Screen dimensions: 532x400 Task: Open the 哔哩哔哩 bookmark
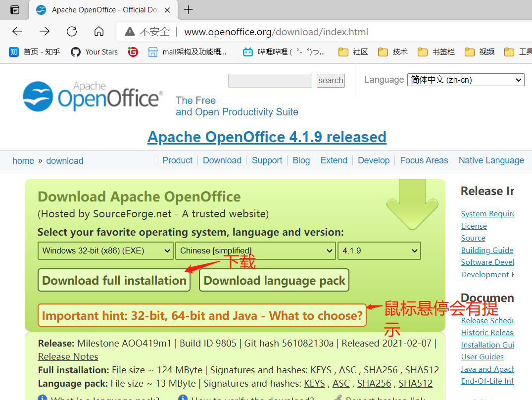point(284,52)
